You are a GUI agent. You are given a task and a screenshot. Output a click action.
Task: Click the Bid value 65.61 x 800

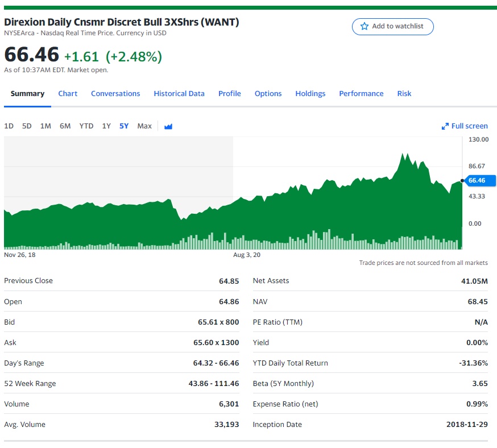coord(218,322)
